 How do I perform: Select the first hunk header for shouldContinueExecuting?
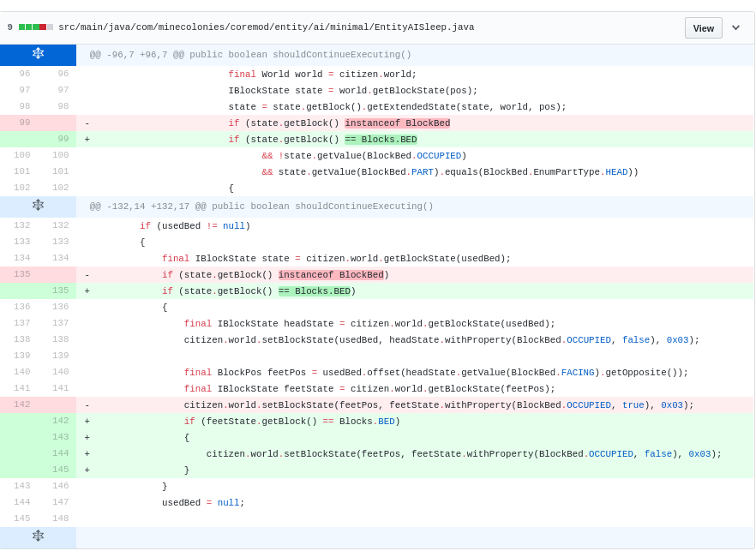click(250, 55)
